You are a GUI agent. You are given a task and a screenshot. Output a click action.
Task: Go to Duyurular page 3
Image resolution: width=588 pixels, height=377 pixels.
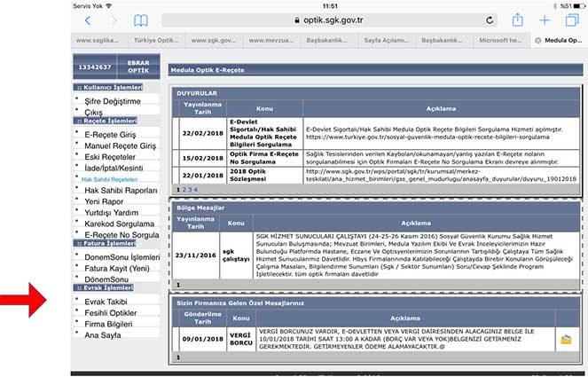tap(190, 190)
